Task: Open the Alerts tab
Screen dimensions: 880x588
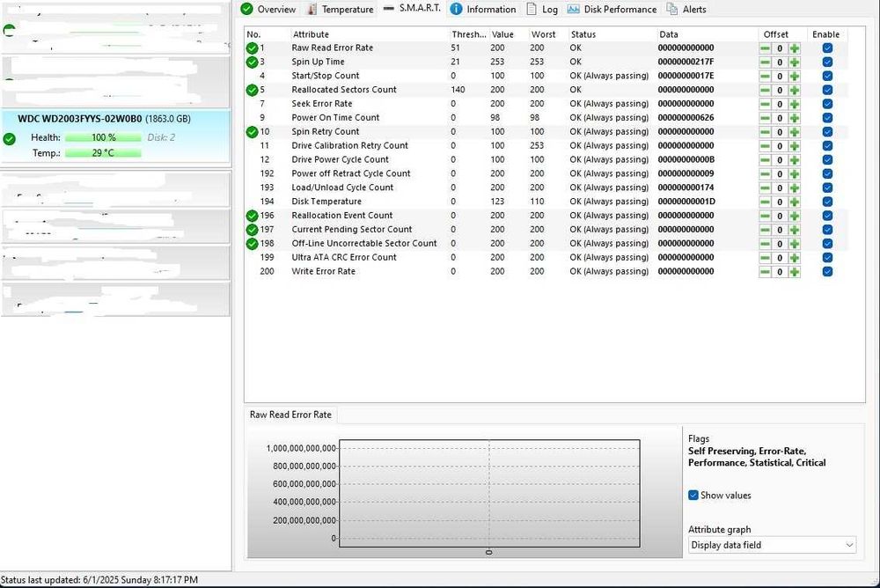Action: pos(686,9)
